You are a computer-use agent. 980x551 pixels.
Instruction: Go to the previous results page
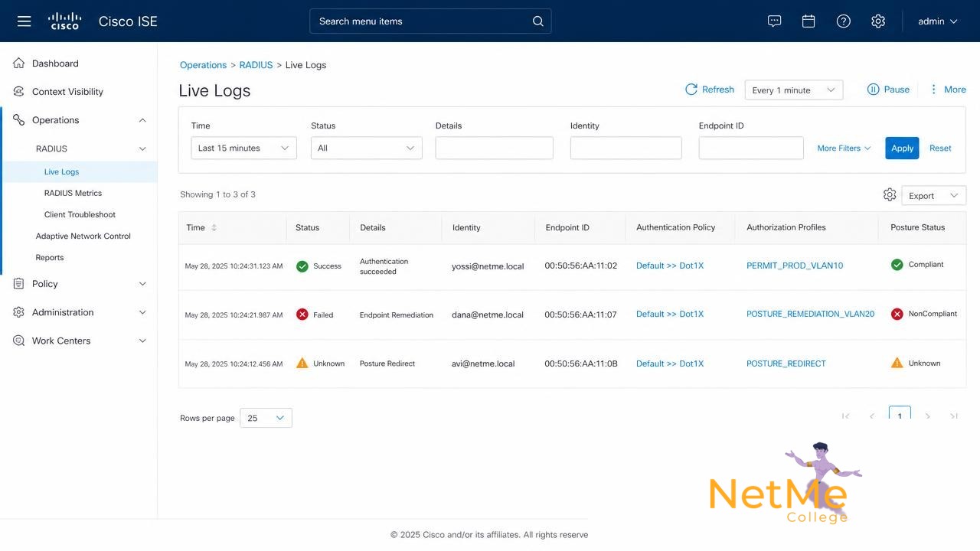[x=872, y=416]
